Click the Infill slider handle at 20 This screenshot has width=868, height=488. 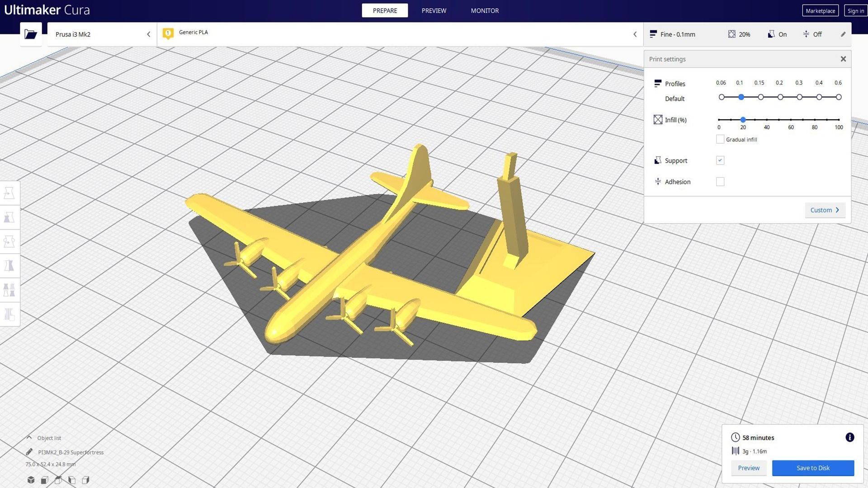(x=743, y=120)
